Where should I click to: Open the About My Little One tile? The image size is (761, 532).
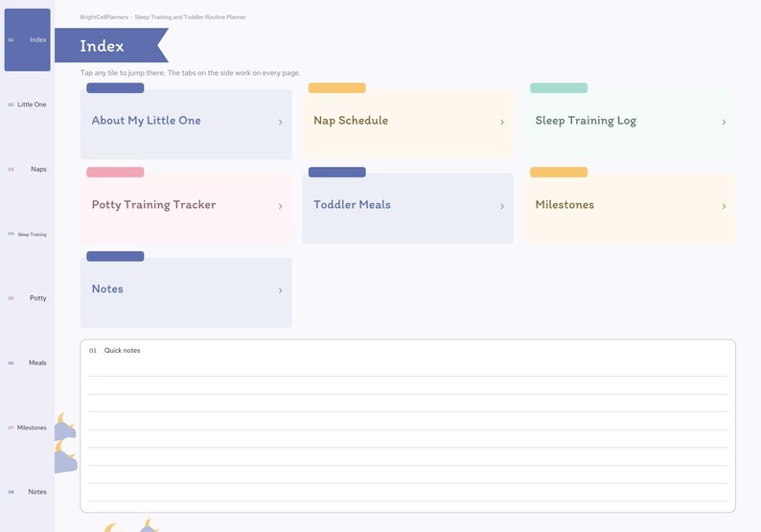coord(186,124)
